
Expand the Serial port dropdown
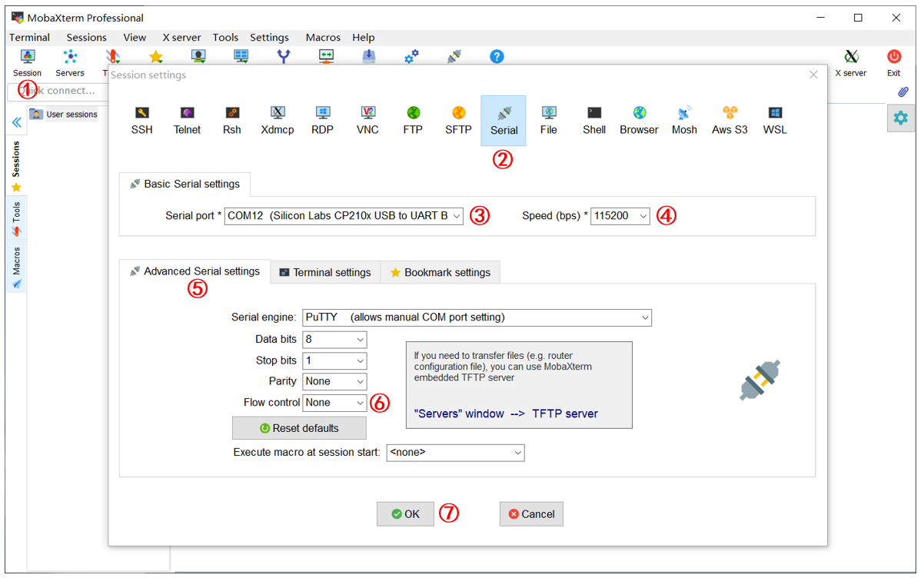coord(344,216)
